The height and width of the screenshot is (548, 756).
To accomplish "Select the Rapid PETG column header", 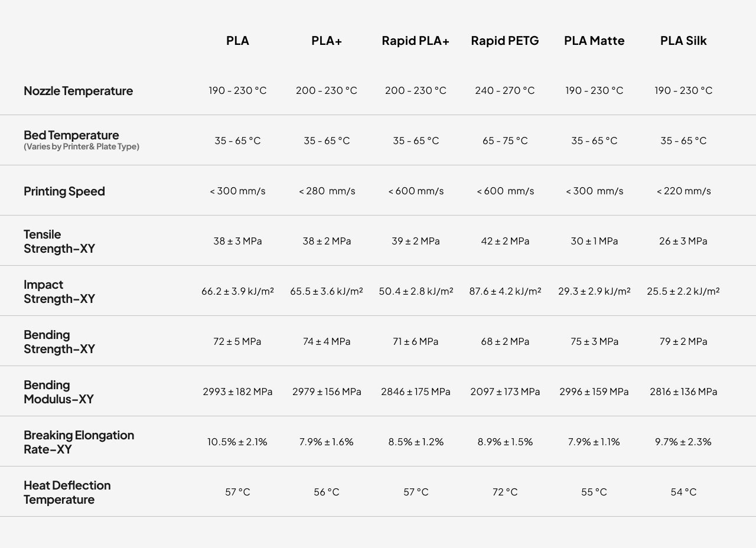I will pyautogui.click(x=505, y=41).
